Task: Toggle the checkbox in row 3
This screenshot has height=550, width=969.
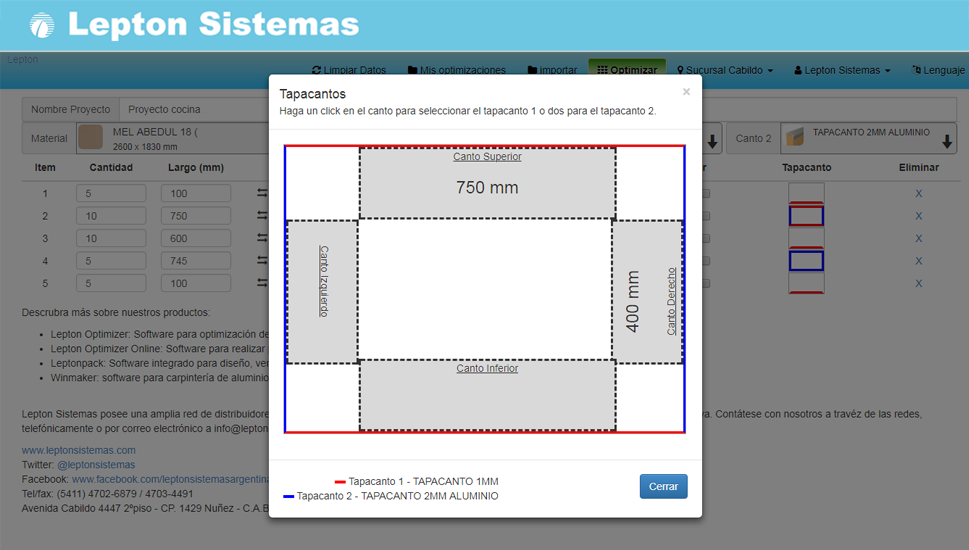Action: (x=706, y=239)
